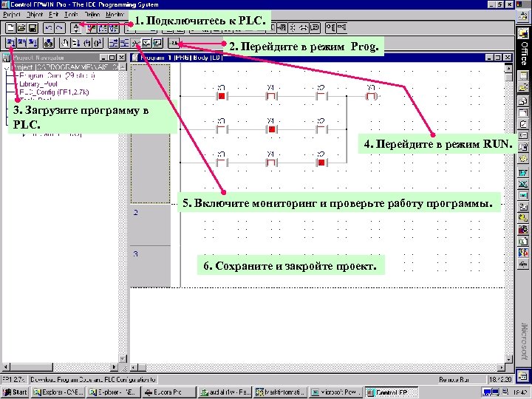The width and height of the screenshot is (532, 399).
Task: Toggle Online mode to connect to PLC
Action: point(76,27)
